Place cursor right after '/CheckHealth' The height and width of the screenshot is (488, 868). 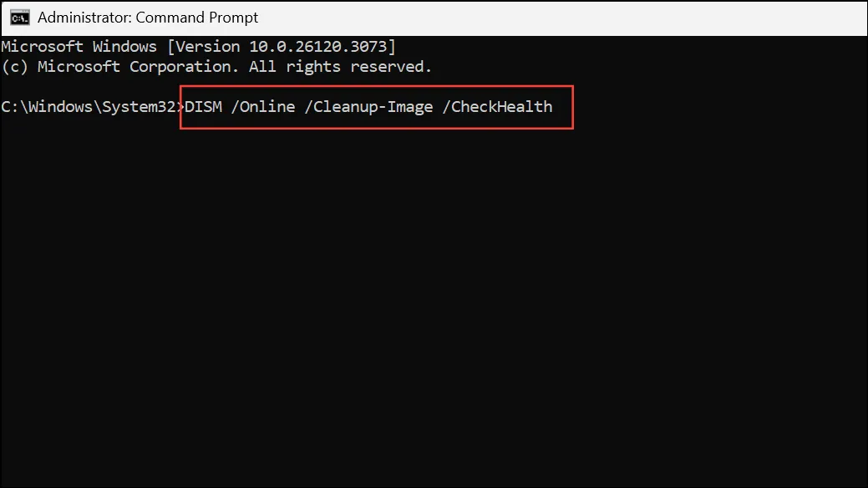click(x=555, y=107)
